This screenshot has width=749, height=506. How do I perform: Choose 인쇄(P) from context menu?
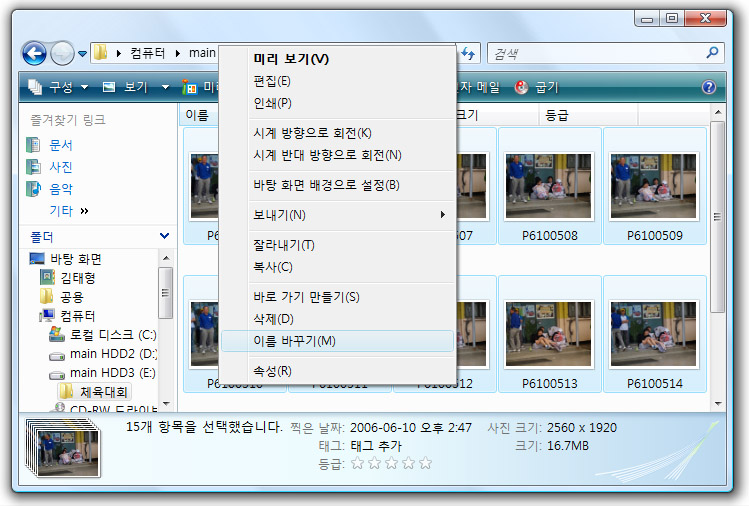pos(337,103)
